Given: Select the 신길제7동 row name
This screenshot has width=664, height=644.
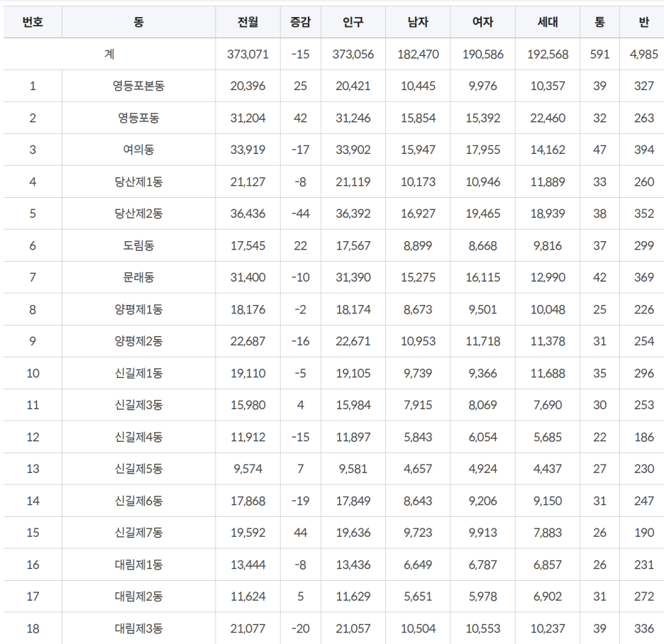Looking at the screenshot, I should pyautogui.click(x=138, y=533).
